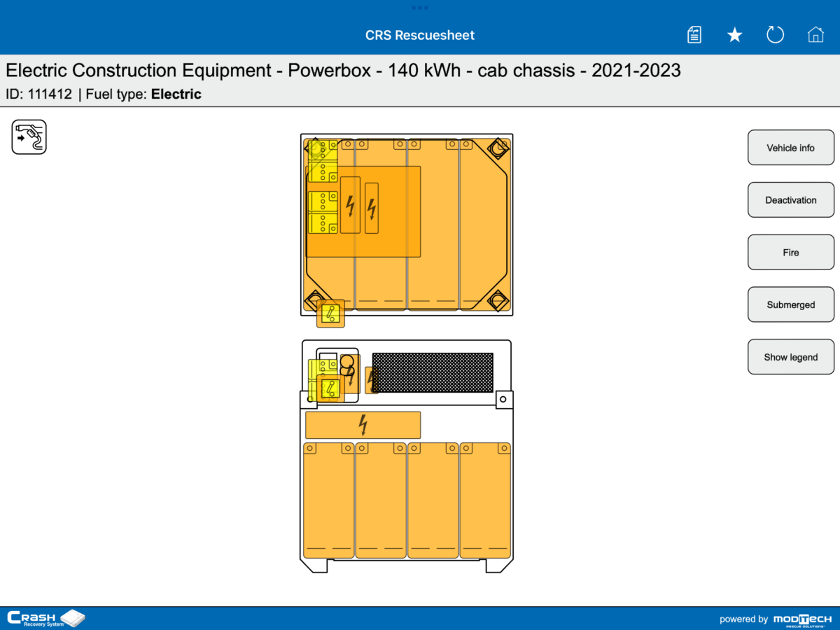
Task: Tap the star favorite icon
Action: 734,34
